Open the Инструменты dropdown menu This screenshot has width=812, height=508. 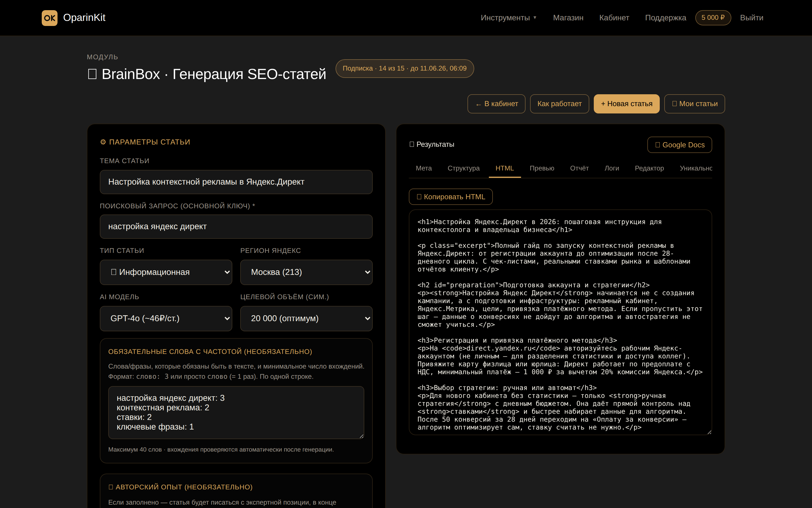pyautogui.click(x=508, y=18)
